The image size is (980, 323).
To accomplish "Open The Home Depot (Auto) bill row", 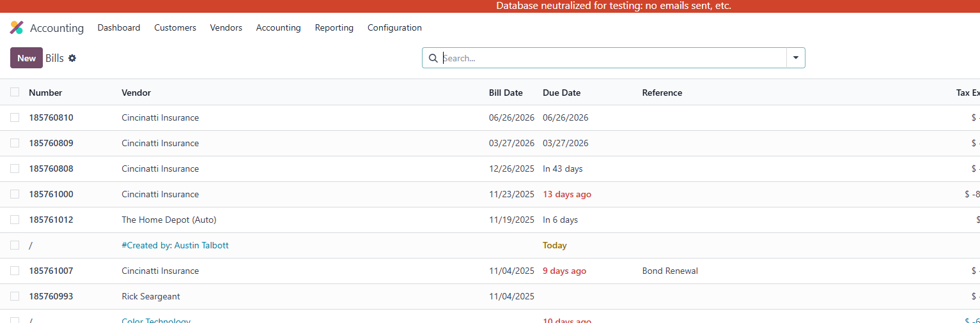I will tap(169, 220).
